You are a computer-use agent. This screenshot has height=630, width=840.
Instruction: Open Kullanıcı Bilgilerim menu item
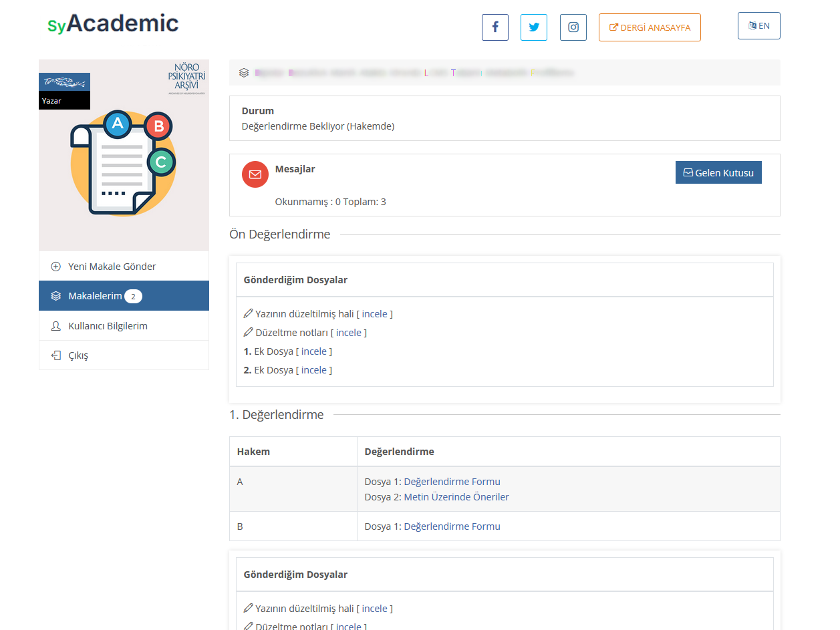pos(108,326)
